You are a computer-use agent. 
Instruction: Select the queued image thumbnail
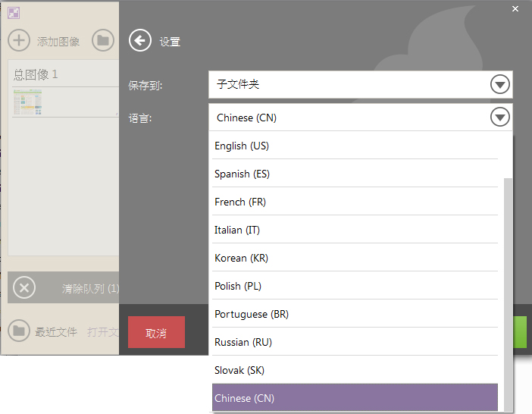[x=27, y=102]
